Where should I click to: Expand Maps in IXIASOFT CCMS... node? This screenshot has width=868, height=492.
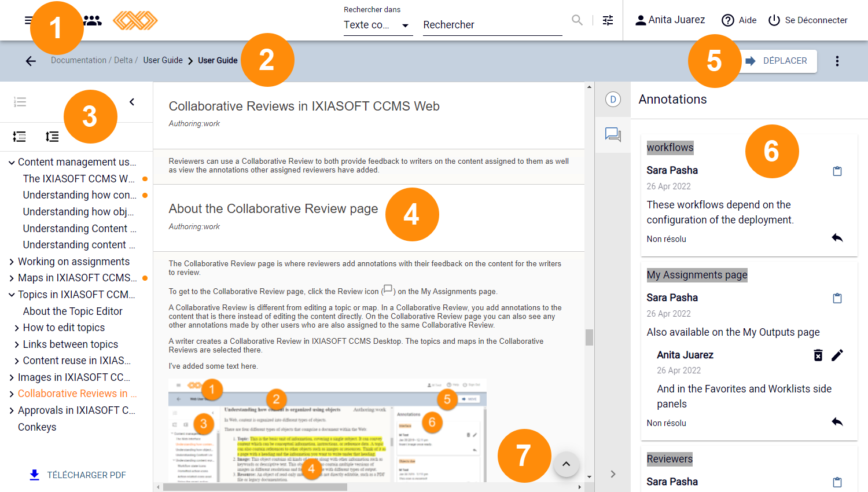[12, 278]
